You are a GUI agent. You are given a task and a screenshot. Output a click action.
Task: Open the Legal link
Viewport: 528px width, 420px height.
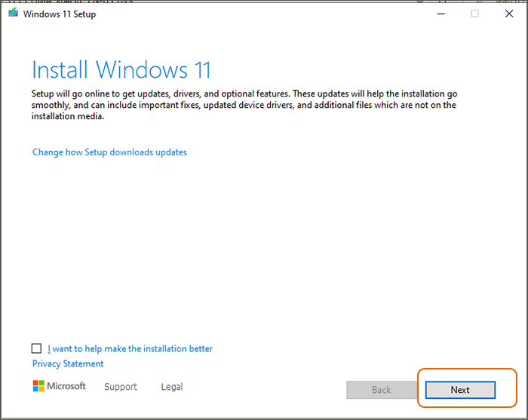point(172,387)
